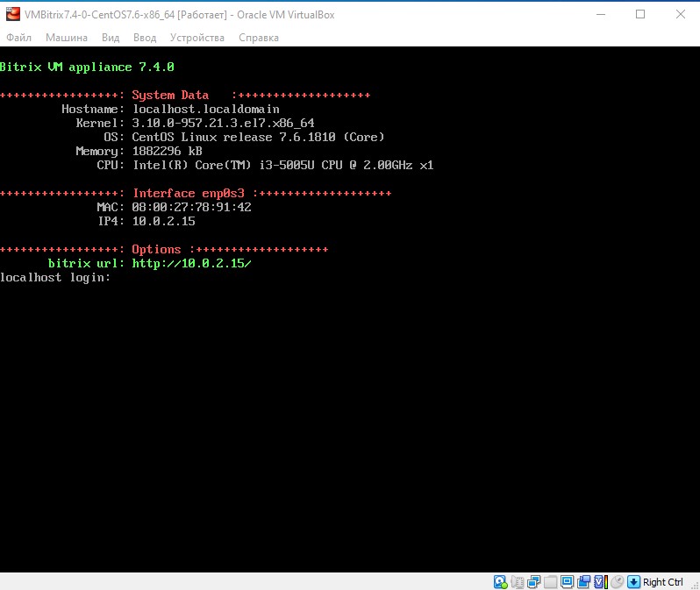Open the Машина menu
The width and height of the screenshot is (700, 590).
(x=67, y=38)
